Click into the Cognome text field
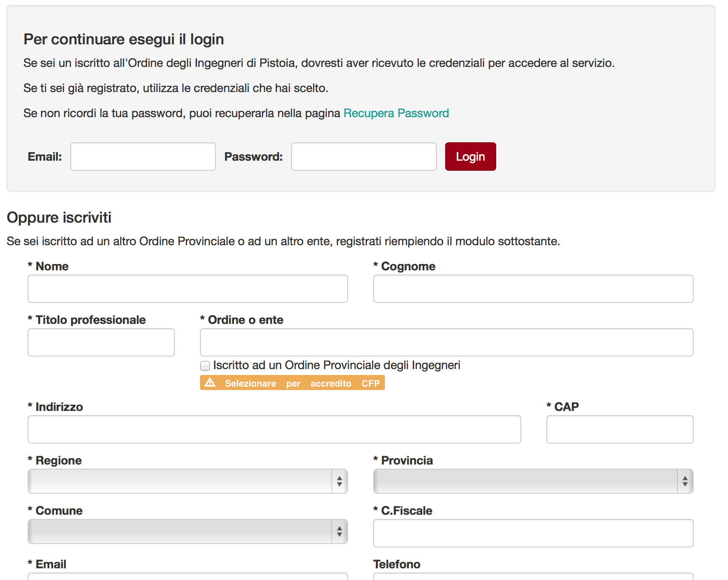The image size is (728, 580). click(x=533, y=289)
